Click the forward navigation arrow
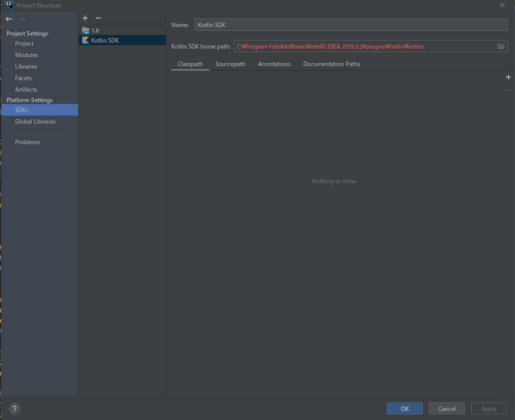The image size is (515, 420). pyautogui.click(x=23, y=19)
